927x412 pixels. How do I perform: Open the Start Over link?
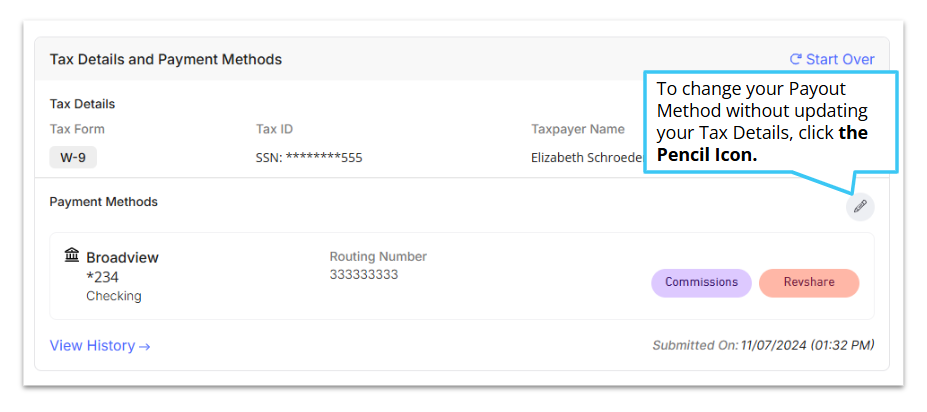click(x=832, y=59)
